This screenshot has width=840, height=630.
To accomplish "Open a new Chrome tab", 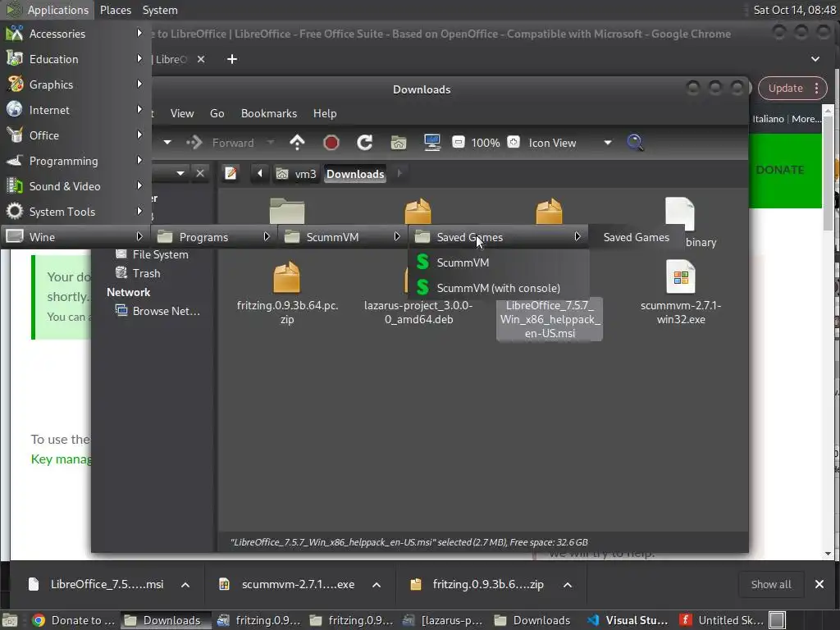I will [232, 59].
